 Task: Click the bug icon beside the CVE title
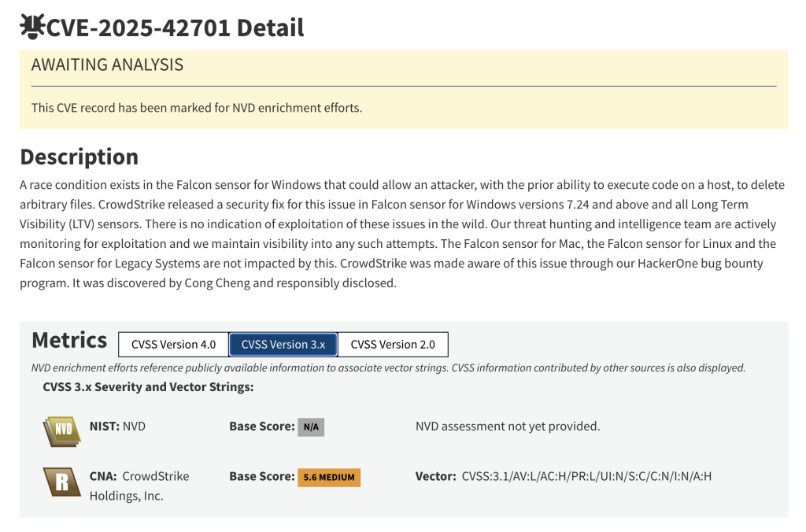pyautogui.click(x=32, y=28)
